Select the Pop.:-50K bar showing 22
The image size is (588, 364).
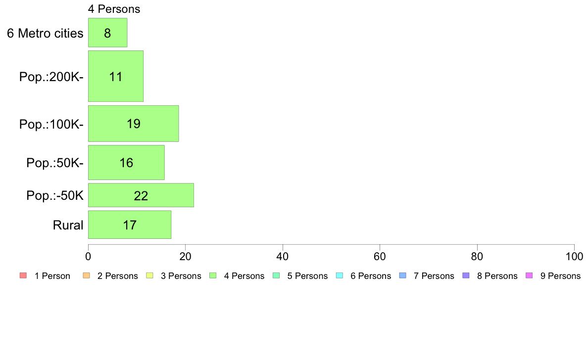(141, 195)
